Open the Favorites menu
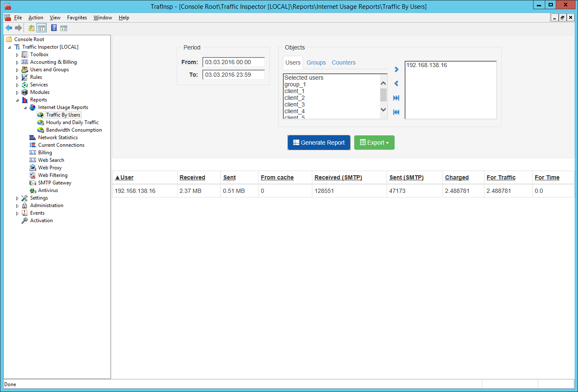 click(77, 18)
